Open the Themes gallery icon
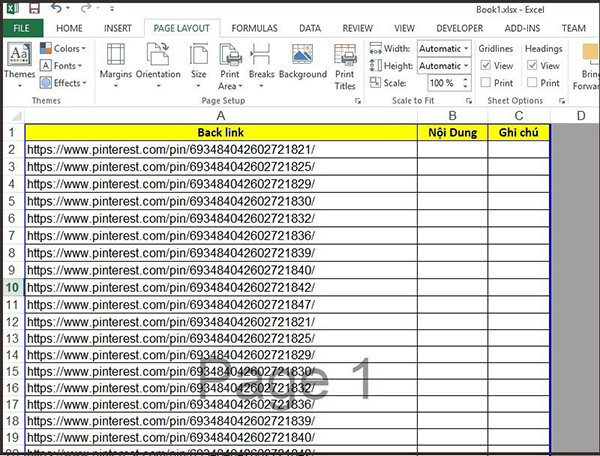 (x=19, y=54)
